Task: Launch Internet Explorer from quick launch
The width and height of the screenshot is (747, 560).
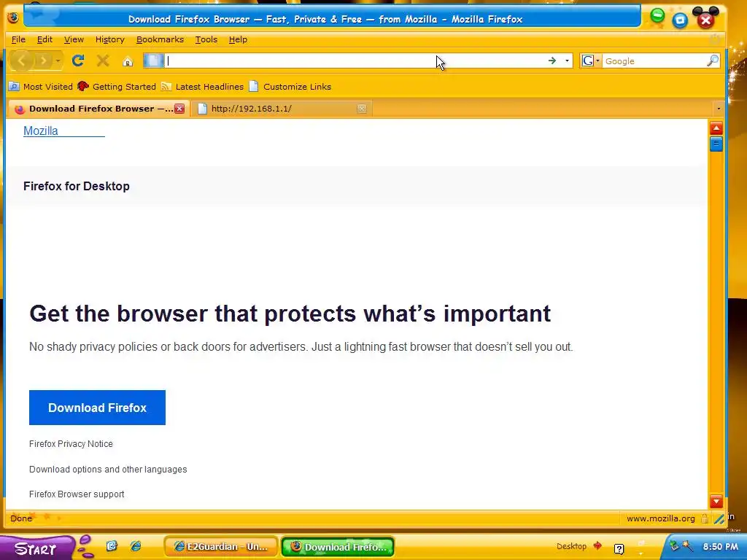Action: tap(136, 546)
